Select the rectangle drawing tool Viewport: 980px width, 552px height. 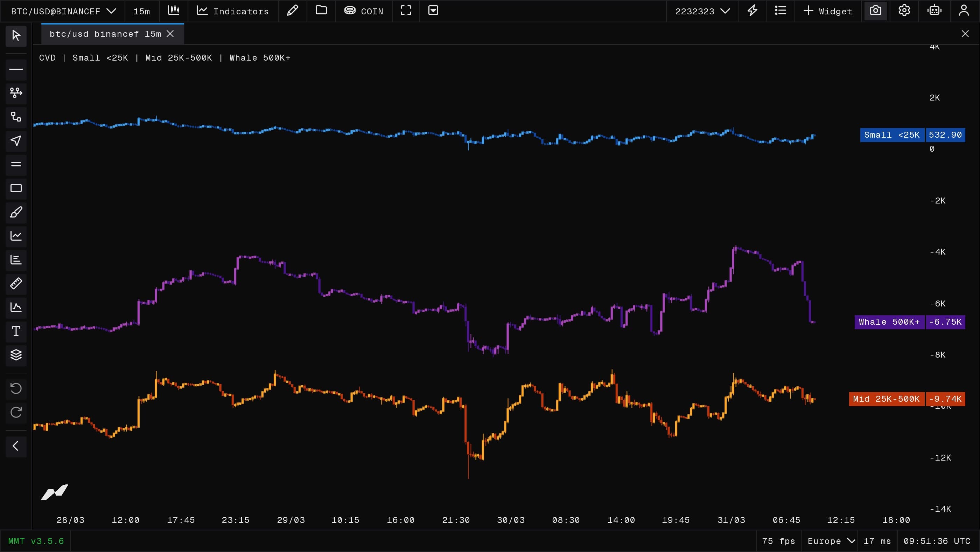(16, 188)
